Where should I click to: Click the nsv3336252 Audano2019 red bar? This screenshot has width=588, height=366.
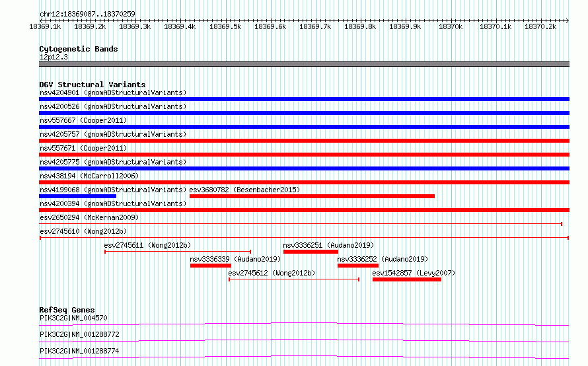tap(358, 266)
